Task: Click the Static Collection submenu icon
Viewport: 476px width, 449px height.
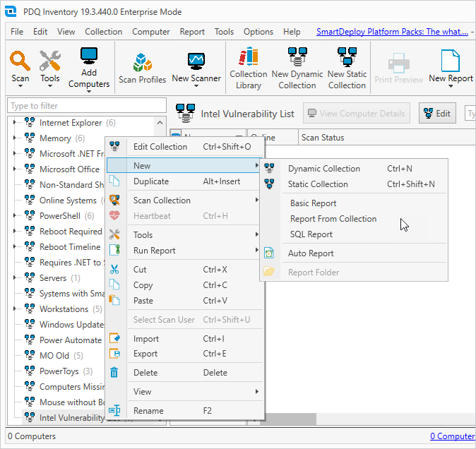Action: point(269,184)
